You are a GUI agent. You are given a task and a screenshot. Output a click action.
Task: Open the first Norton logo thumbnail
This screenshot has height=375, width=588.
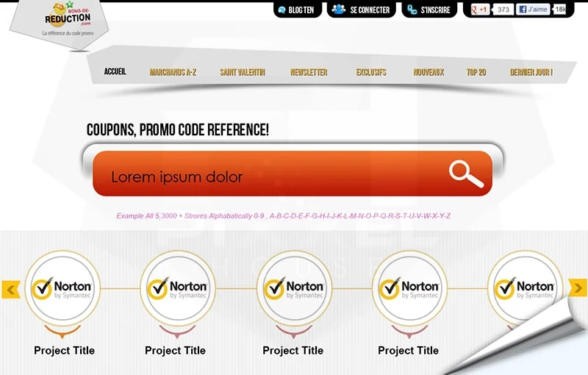[x=62, y=288]
